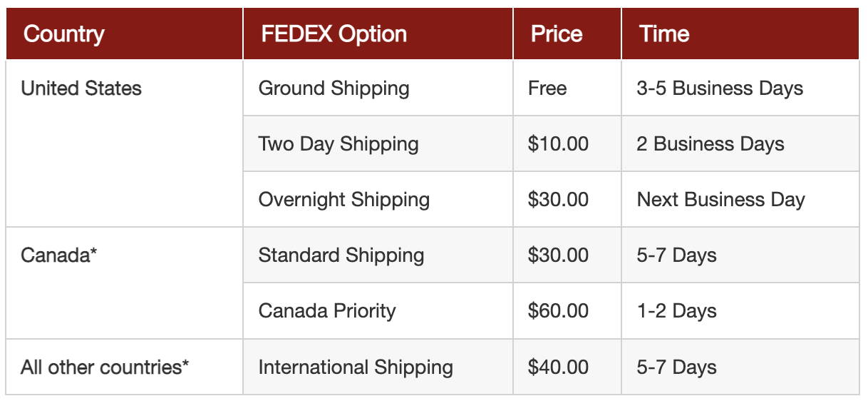This screenshot has width=868, height=401.
Task: Click International Shipping option text
Action: tap(356, 367)
